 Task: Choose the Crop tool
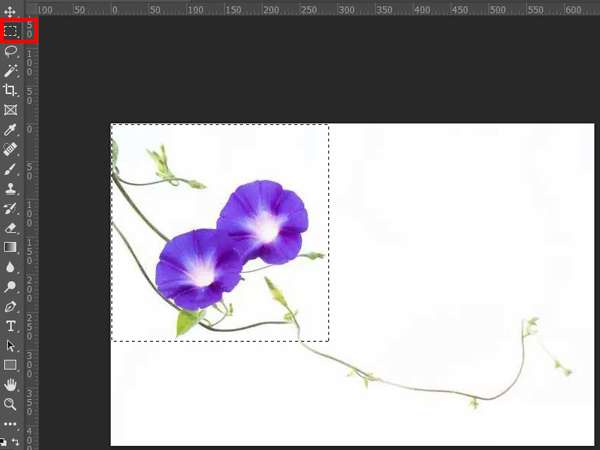pyautogui.click(x=11, y=90)
